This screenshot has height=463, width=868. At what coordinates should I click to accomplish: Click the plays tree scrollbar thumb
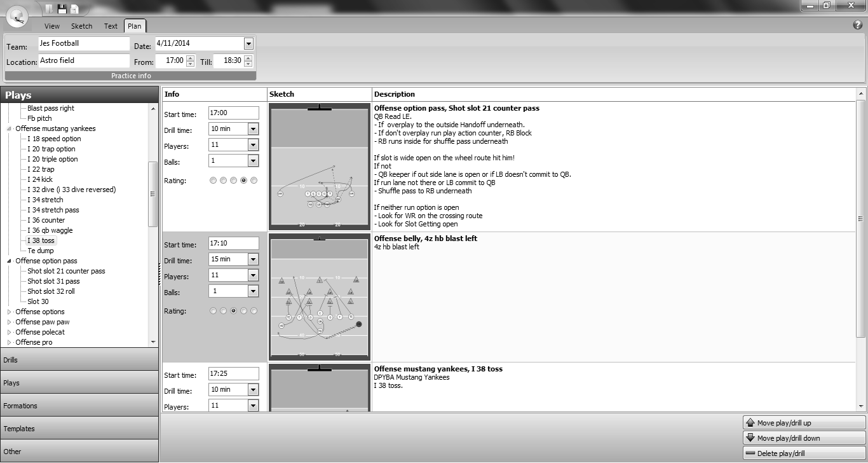pyautogui.click(x=153, y=194)
